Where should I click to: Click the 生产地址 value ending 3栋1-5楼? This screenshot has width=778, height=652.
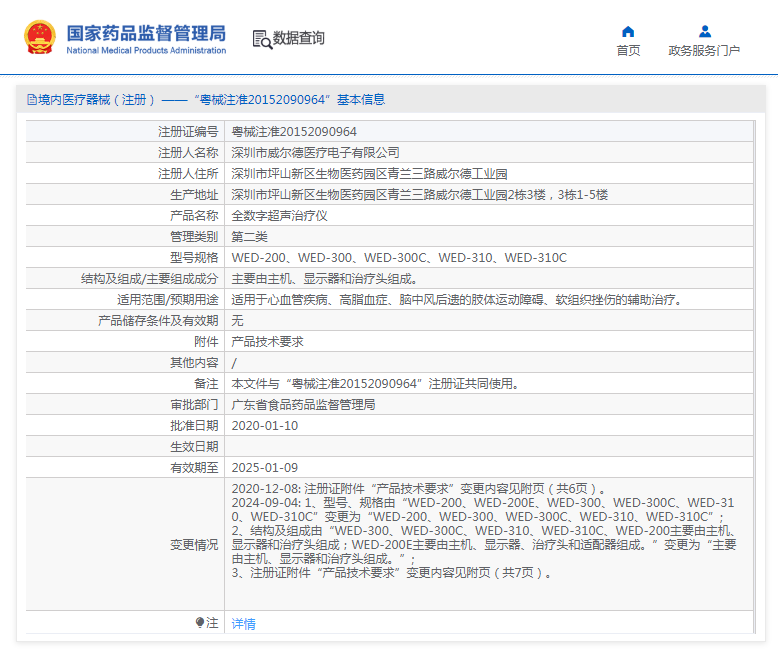click(x=420, y=195)
